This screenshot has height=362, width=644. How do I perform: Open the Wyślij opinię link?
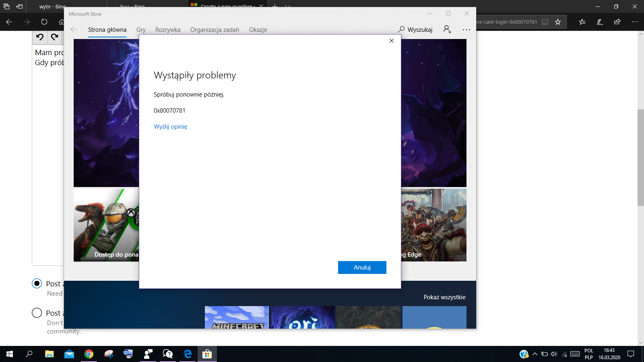point(170,126)
